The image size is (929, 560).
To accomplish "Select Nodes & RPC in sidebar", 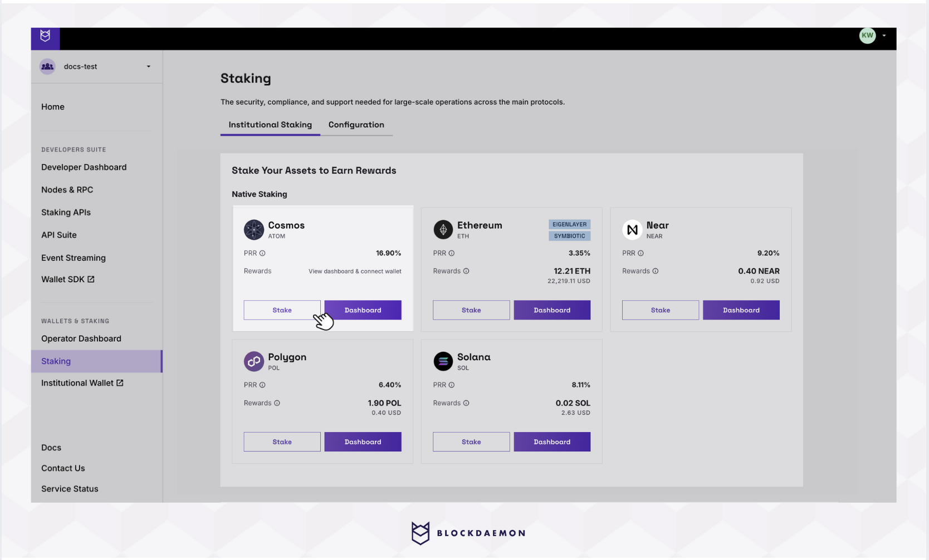I will point(67,190).
